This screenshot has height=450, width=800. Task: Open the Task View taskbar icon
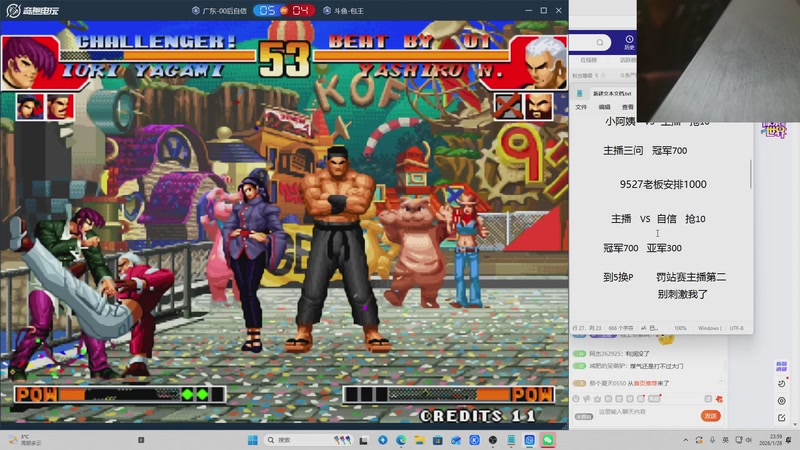(x=363, y=440)
